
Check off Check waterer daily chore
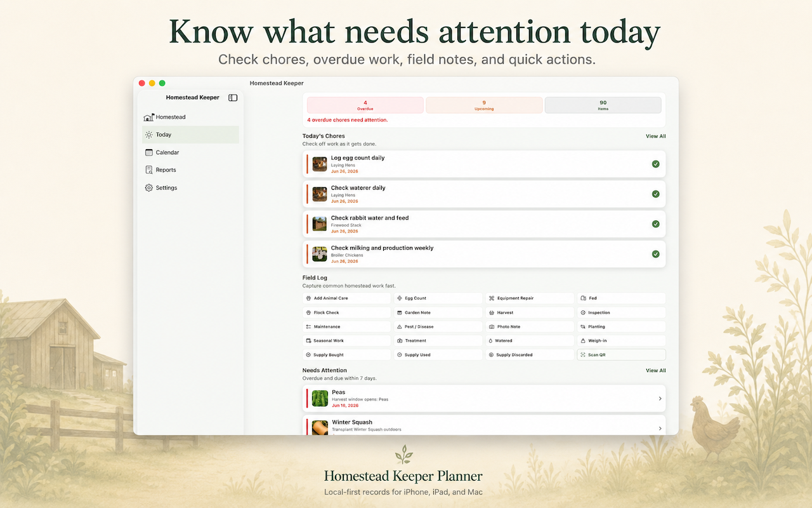pyautogui.click(x=655, y=194)
